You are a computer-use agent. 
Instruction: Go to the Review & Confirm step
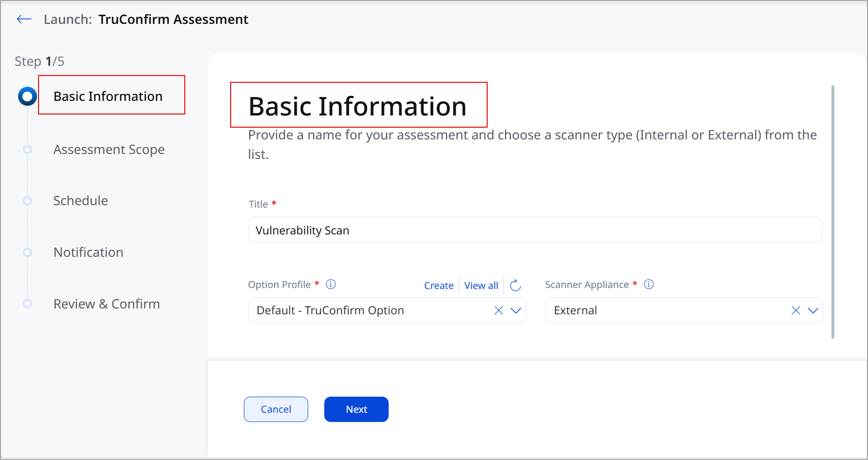[x=107, y=304]
